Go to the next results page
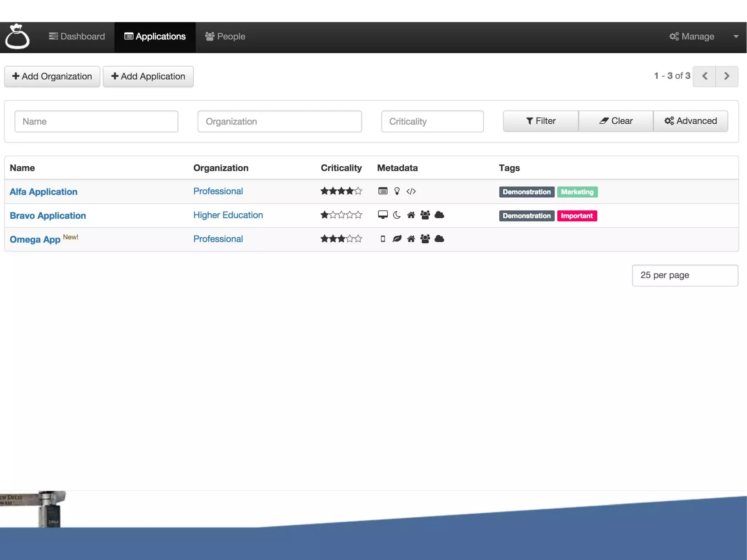Image resolution: width=747 pixels, height=560 pixels. [726, 76]
